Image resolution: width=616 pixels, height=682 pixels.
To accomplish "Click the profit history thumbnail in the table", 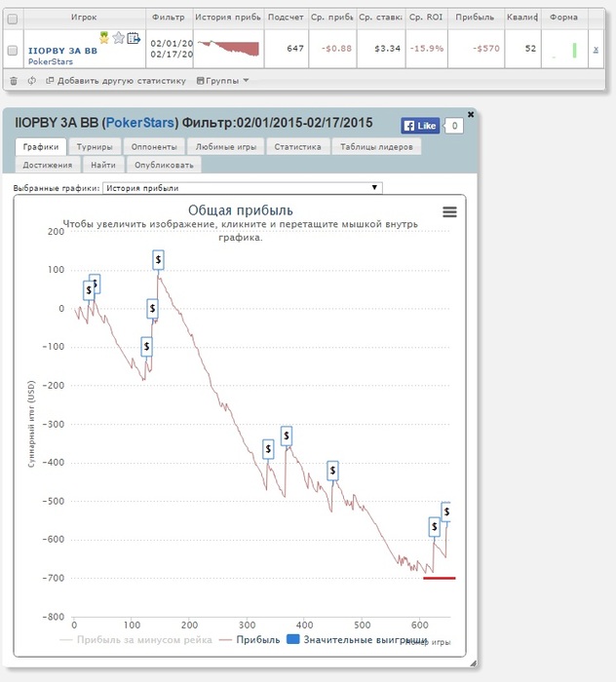I will [228, 49].
